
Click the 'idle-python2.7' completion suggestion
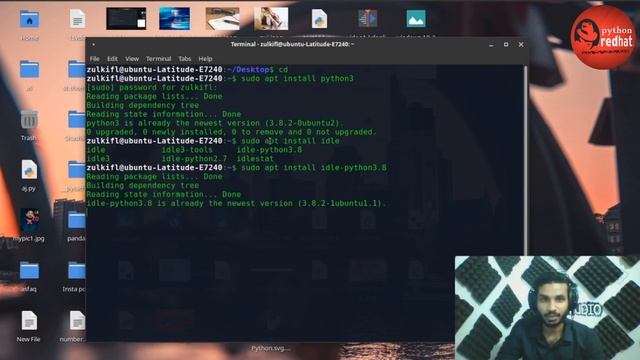point(194,159)
